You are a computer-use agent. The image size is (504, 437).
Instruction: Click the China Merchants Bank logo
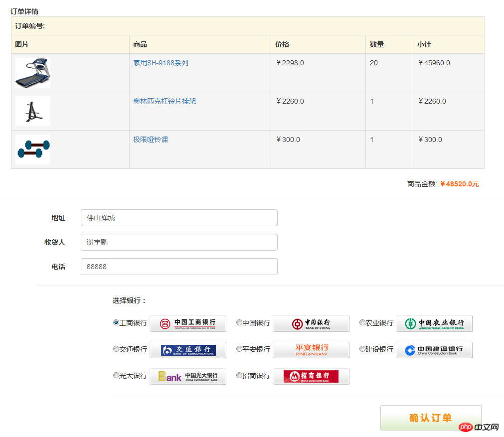tap(311, 376)
